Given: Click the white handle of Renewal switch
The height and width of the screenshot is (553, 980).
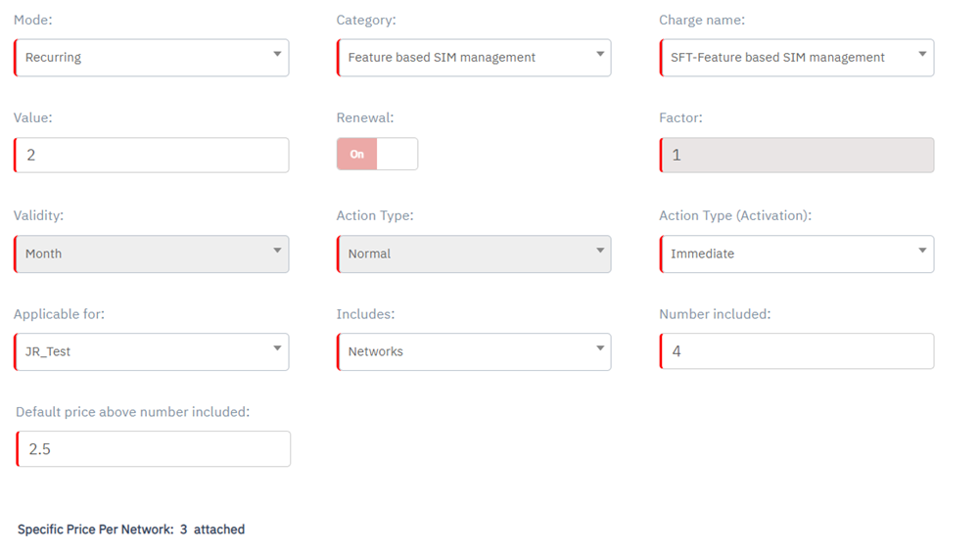Looking at the screenshot, I should tap(397, 154).
